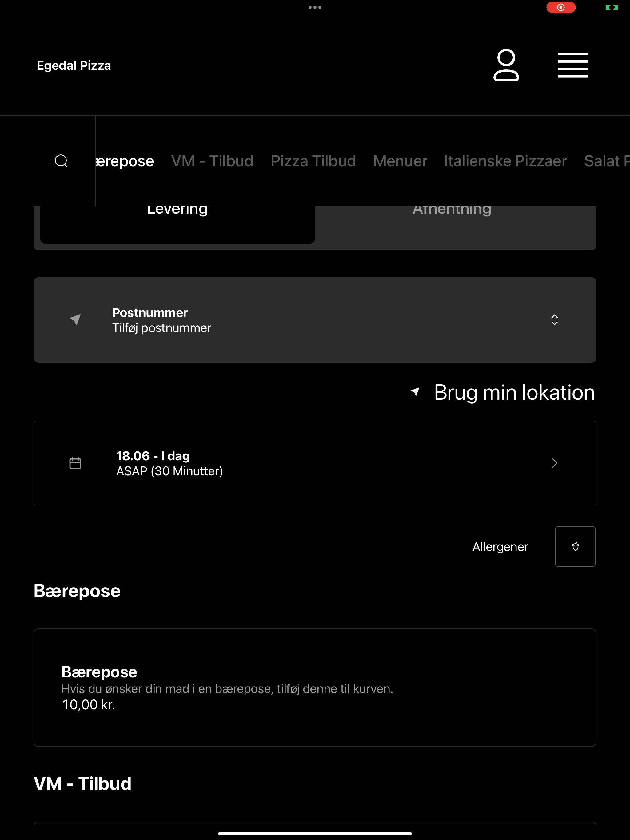Expand the Postnummer selector arrows
The height and width of the screenshot is (840, 630).
[x=554, y=320]
